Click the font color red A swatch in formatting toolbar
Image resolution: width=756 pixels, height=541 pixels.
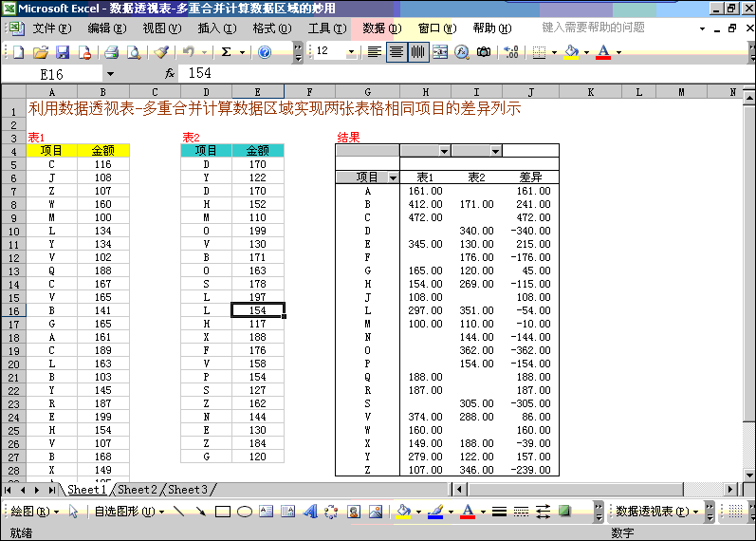tap(603, 52)
